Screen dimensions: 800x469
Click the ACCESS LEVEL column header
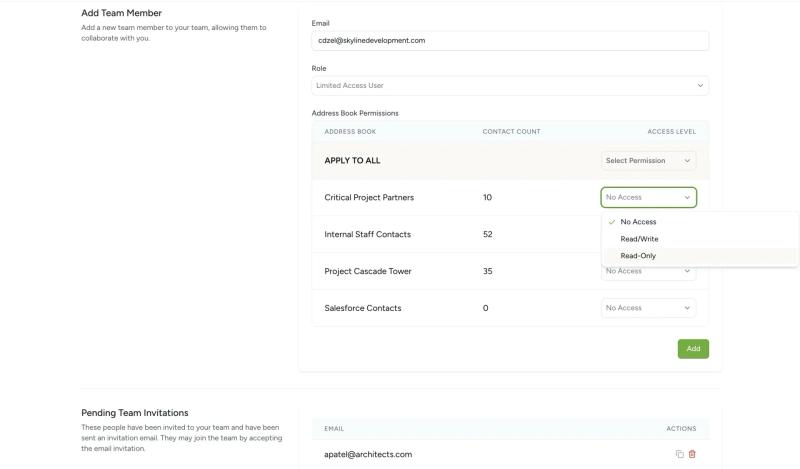coord(671,132)
